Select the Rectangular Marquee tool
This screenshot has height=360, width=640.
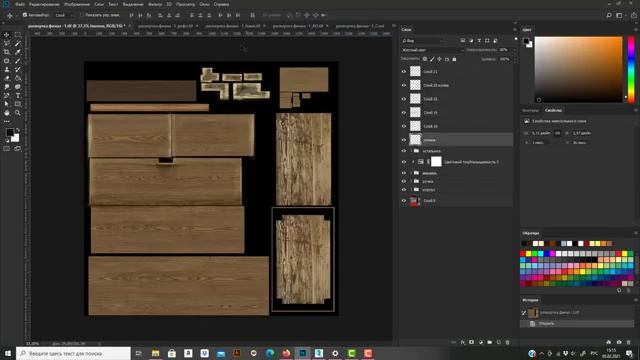18,35
